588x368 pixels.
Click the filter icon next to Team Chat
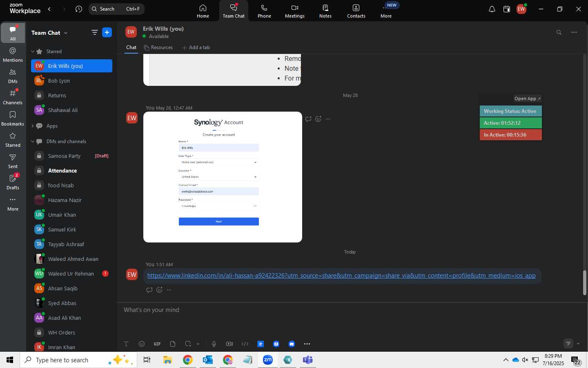(94, 32)
